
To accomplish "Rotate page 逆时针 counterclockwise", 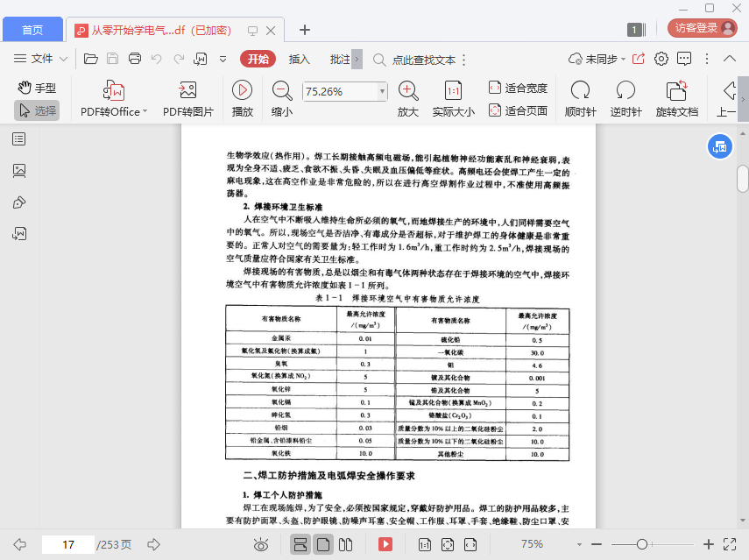I will [x=625, y=99].
